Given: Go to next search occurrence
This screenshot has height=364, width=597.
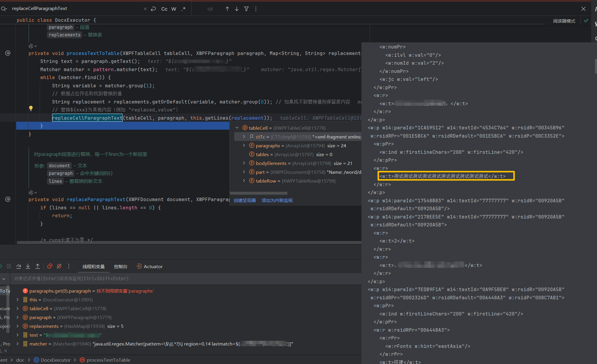Looking at the screenshot, I should click(237, 9).
